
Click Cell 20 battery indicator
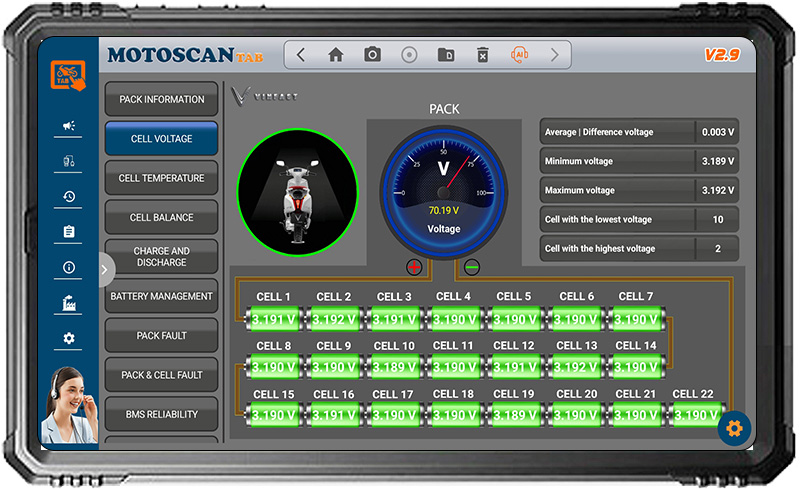point(575,415)
